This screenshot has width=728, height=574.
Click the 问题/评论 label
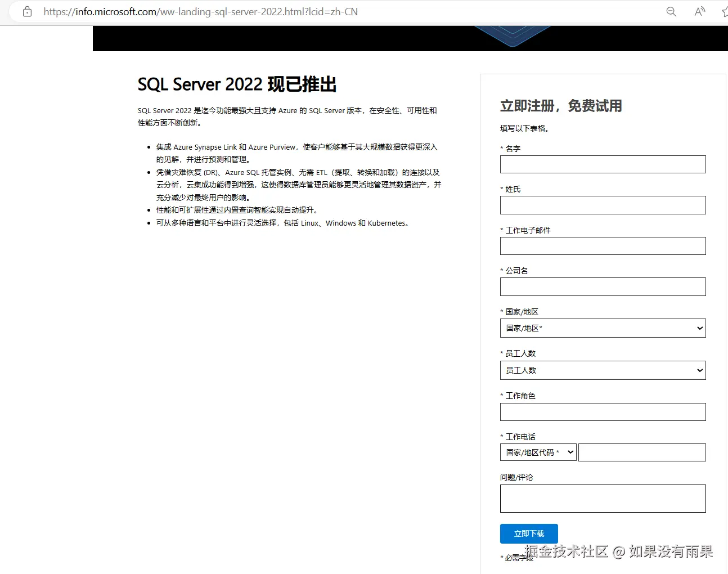tap(516, 477)
